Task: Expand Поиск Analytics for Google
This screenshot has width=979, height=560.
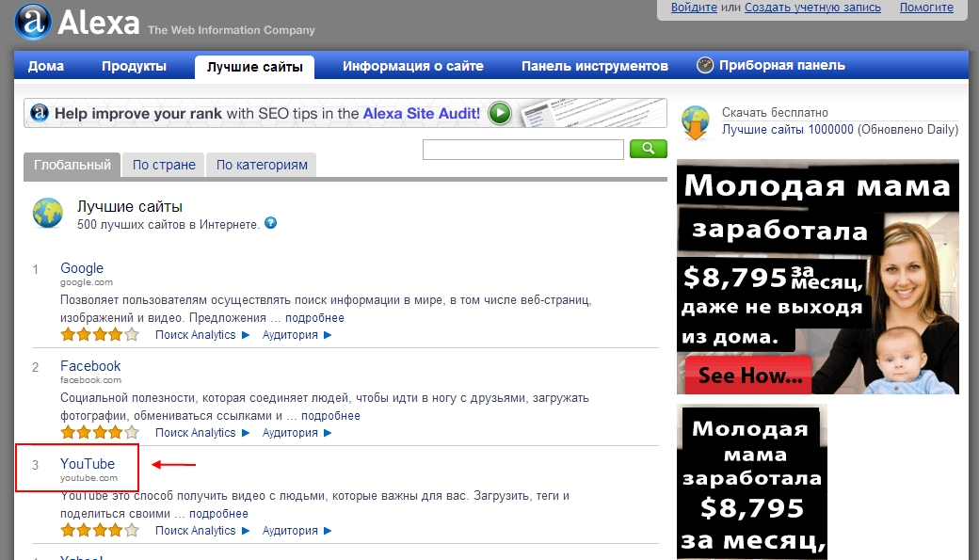Action: 202,335
